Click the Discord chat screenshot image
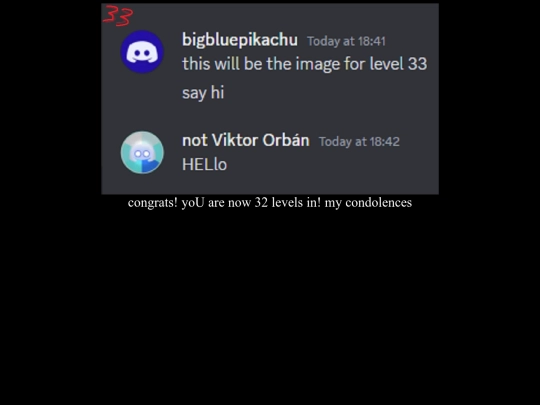Image resolution: width=540 pixels, height=405 pixels. click(x=270, y=99)
